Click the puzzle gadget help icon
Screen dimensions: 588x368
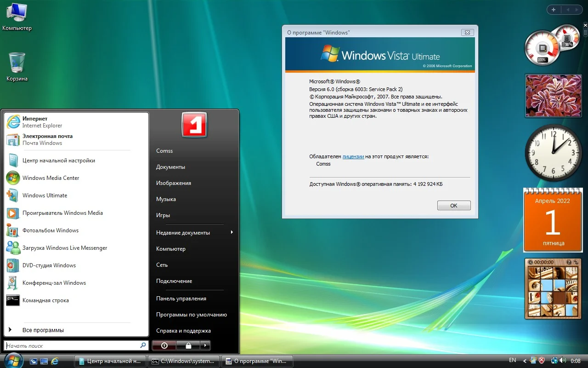pyautogui.click(x=569, y=262)
